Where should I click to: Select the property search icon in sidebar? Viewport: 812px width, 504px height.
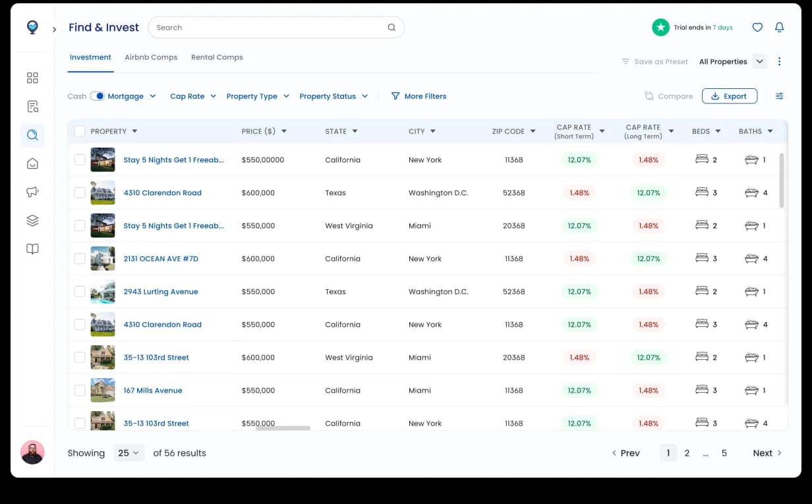32,135
